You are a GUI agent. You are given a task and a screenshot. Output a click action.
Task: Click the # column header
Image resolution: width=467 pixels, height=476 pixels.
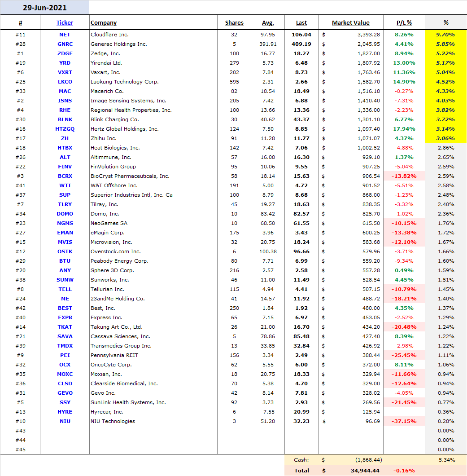click(20, 23)
